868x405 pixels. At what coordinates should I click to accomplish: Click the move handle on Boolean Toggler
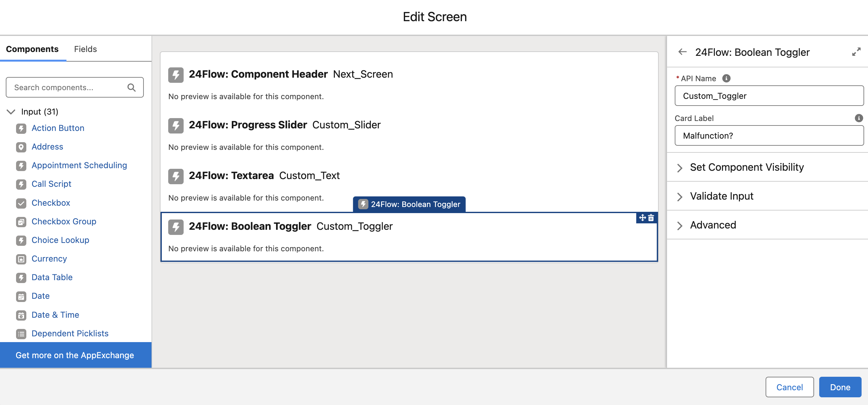point(642,218)
